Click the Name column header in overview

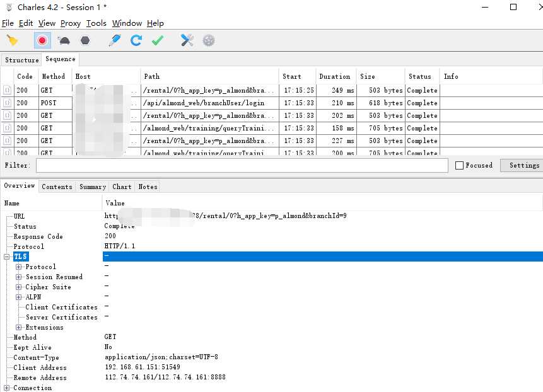[51, 203]
